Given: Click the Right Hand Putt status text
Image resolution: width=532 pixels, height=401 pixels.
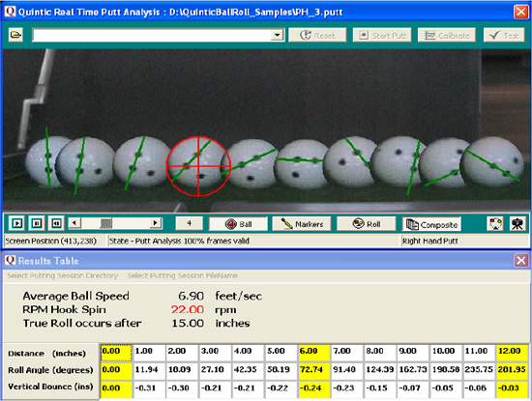Looking at the screenshot, I should 430,241.
